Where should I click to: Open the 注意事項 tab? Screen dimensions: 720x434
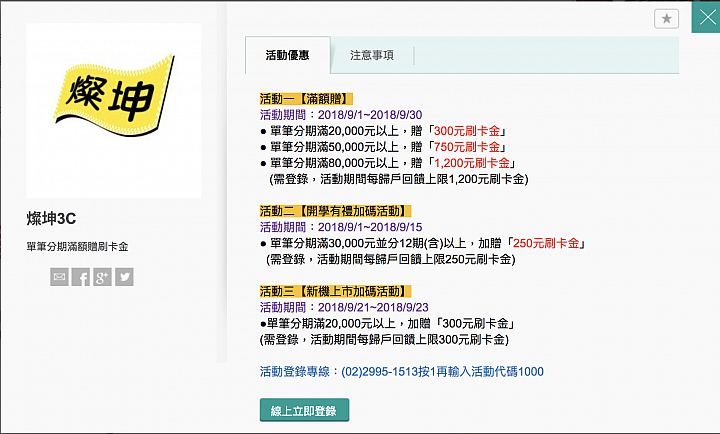pos(372,55)
